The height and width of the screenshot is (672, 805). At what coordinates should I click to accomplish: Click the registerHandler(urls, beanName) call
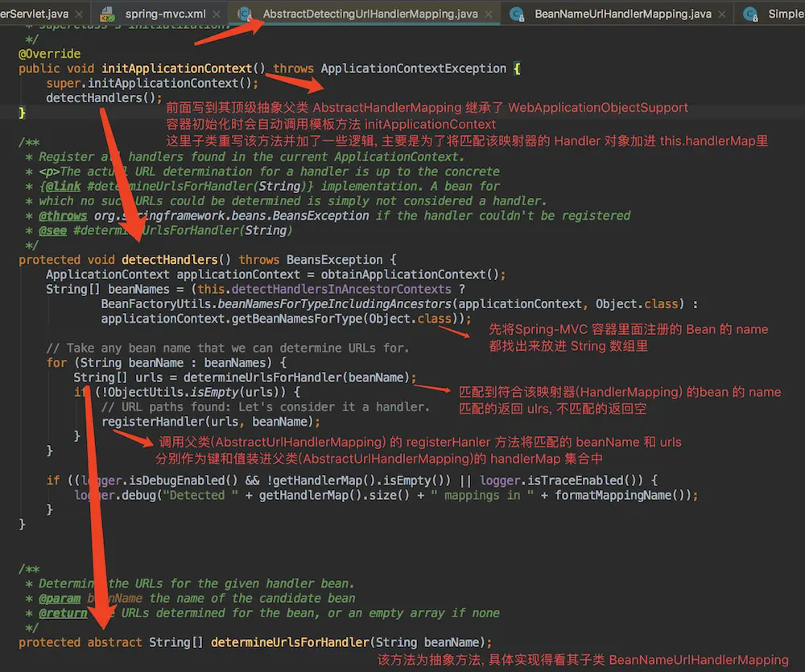pyautogui.click(x=154, y=421)
